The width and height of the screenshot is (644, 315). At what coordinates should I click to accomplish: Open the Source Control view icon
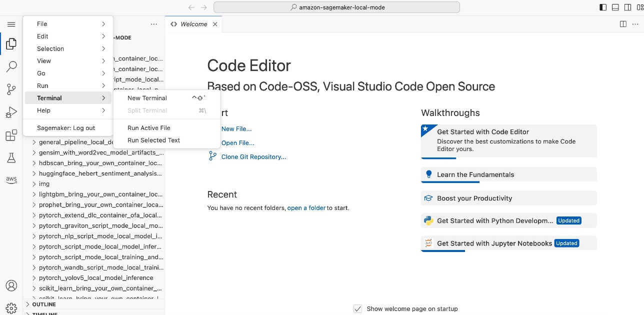pos(11,89)
